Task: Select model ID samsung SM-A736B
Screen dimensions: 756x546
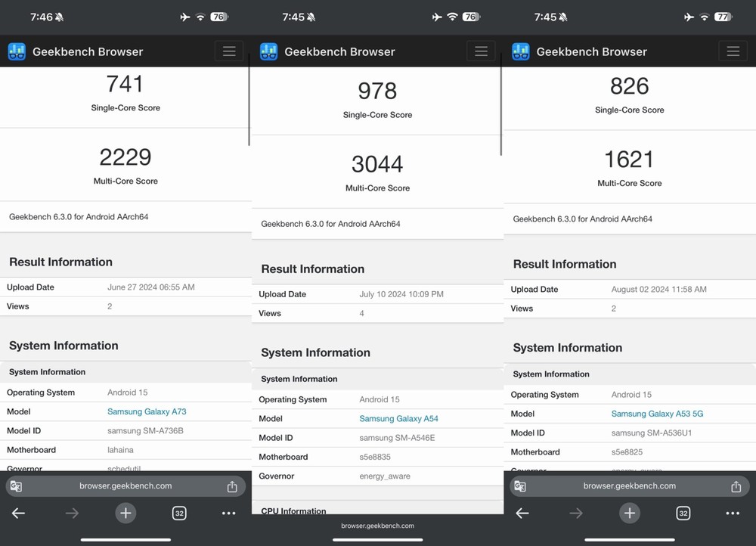Action: pos(145,431)
